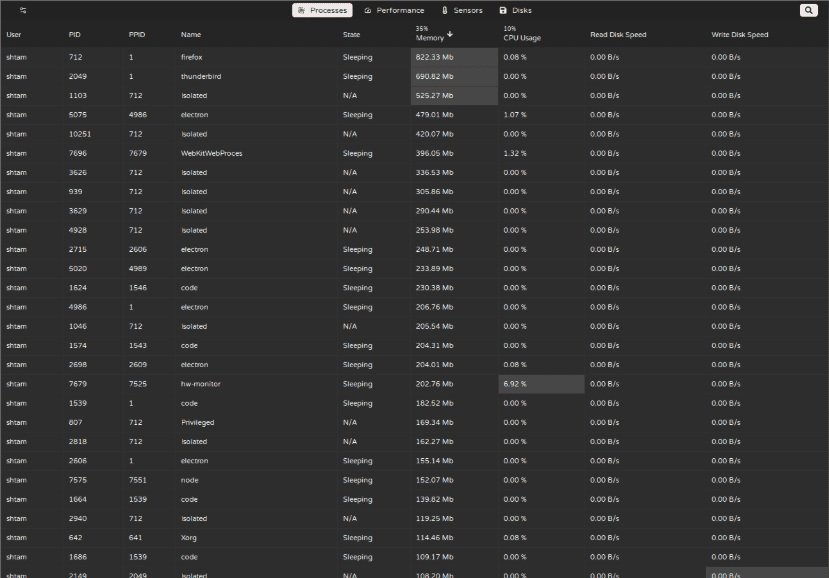The width and height of the screenshot is (829, 578).
Task: Click PPID 7679 cell
Action: (x=138, y=153)
